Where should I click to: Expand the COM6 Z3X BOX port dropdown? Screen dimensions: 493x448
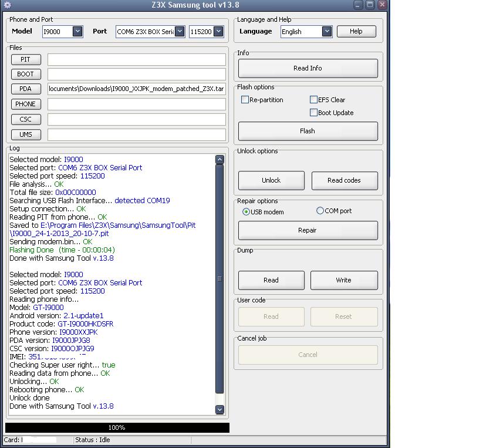click(x=150, y=32)
